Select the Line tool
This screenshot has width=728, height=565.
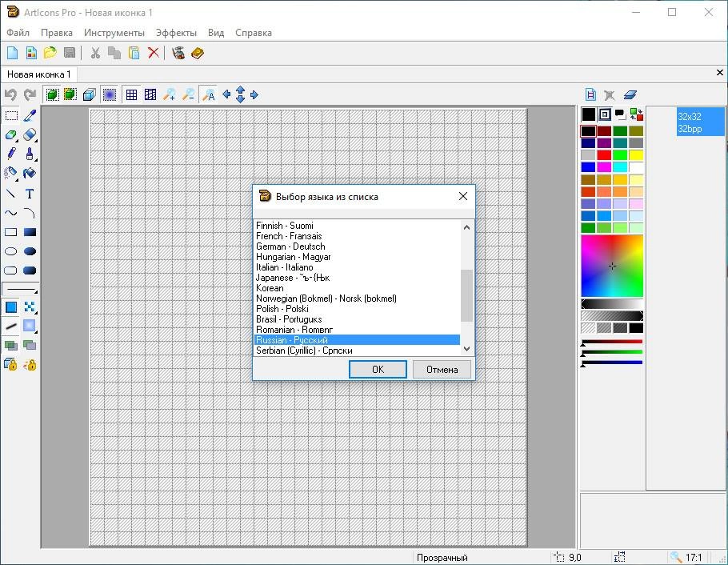[11, 194]
